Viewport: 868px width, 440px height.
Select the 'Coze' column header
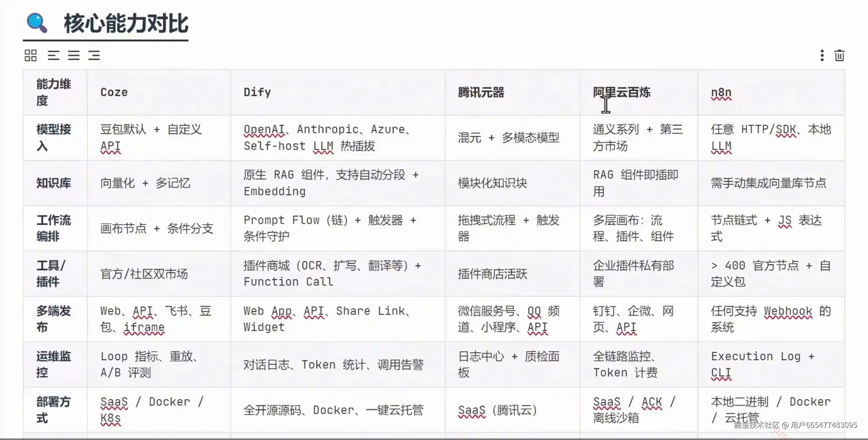tap(159, 92)
